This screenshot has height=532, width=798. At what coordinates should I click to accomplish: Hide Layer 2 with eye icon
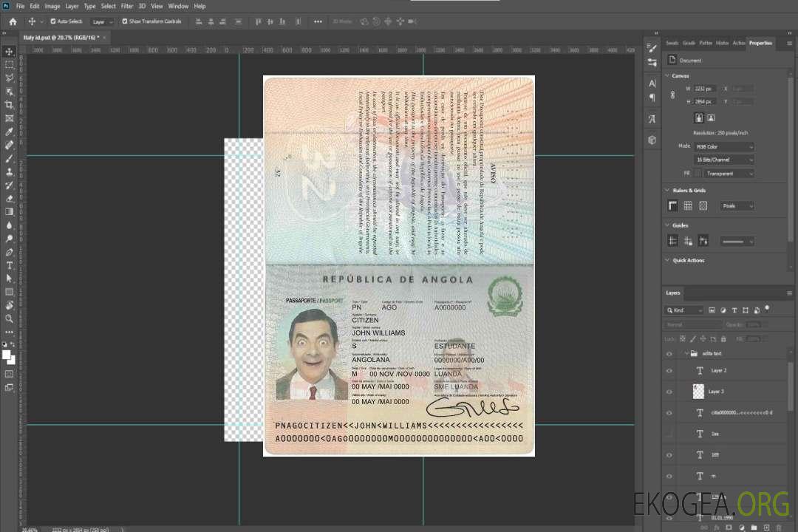[669, 371]
